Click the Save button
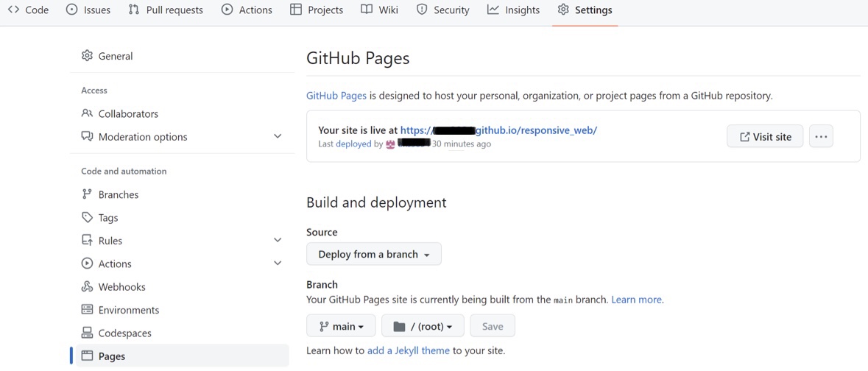 click(x=493, y=326)
